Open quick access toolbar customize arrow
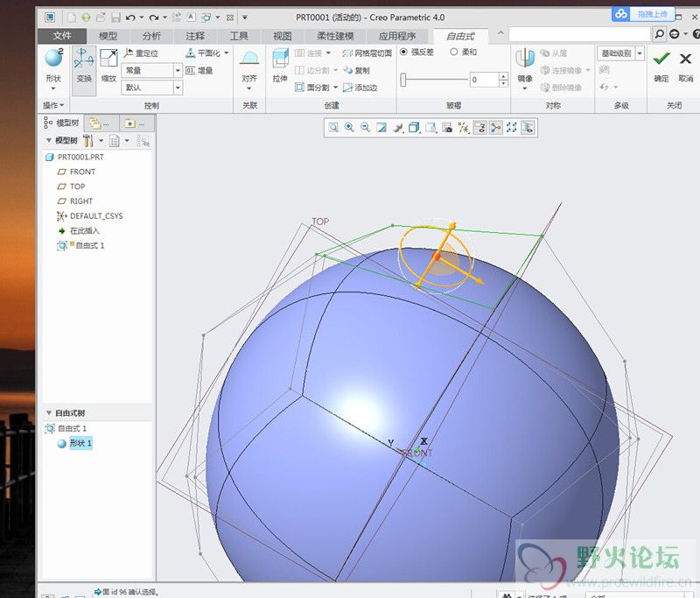Screen dimensions: 700x598 245,18
